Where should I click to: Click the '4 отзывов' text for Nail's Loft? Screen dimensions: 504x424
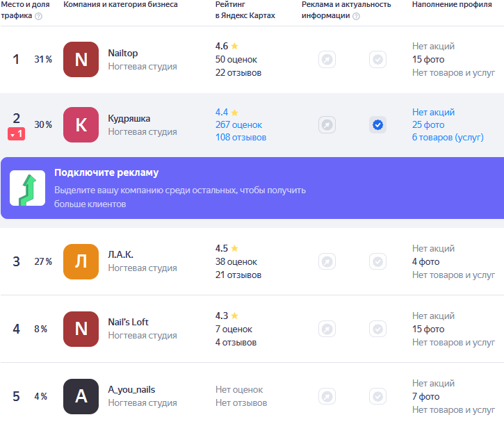236,343
